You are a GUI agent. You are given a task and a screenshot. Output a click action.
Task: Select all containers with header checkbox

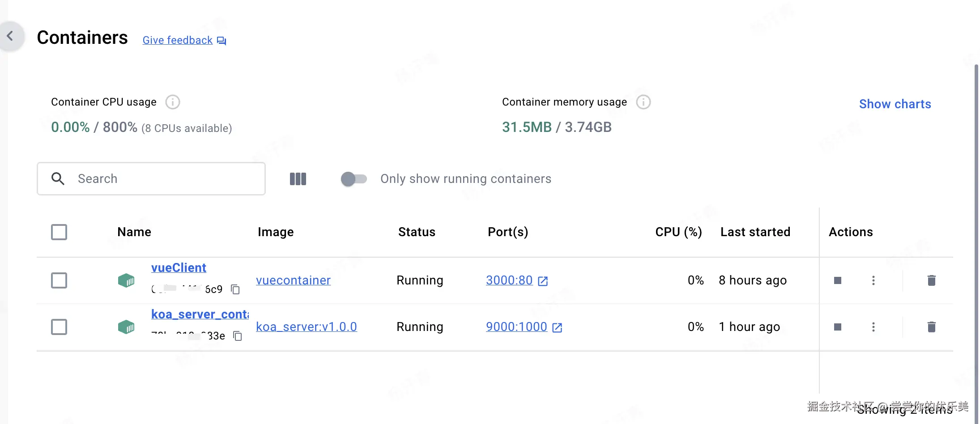(59, 232)
